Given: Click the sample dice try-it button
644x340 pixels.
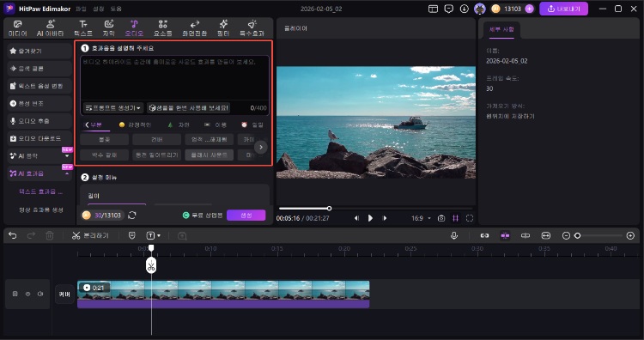Looking at the screenshot, I should pos(189,107).
